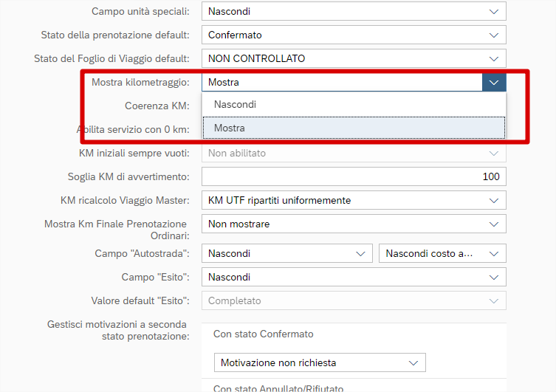Open the 'Campo unità speciali' dropdown arrow

pos(494,11)
